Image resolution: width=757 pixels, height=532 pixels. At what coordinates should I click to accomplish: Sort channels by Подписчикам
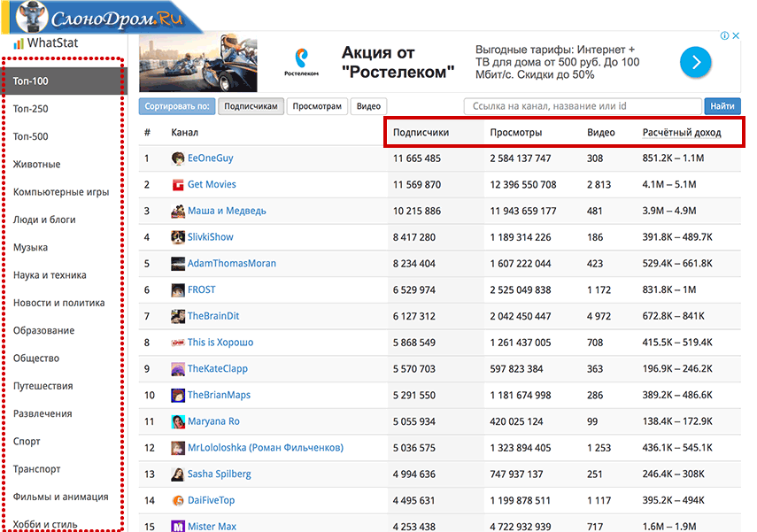pos(252,106)
